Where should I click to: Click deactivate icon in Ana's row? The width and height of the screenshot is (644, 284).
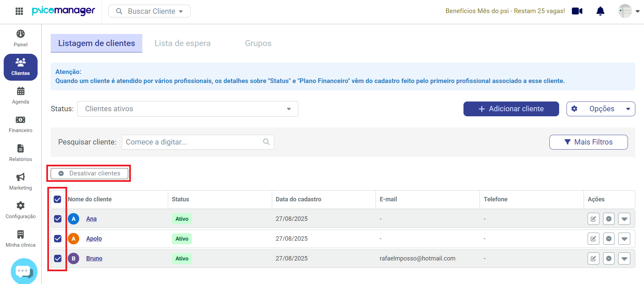(x=609, y=219)
